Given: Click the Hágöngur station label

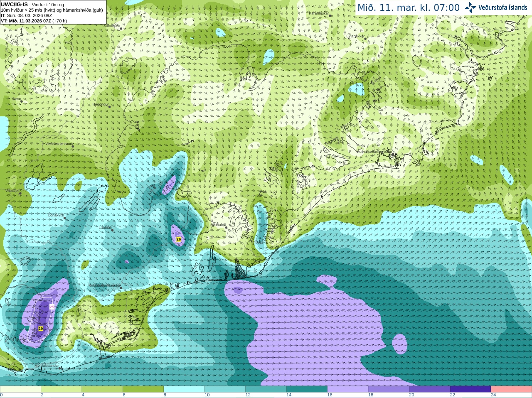Looking at the screenshot, I should [x=100, y=105].
